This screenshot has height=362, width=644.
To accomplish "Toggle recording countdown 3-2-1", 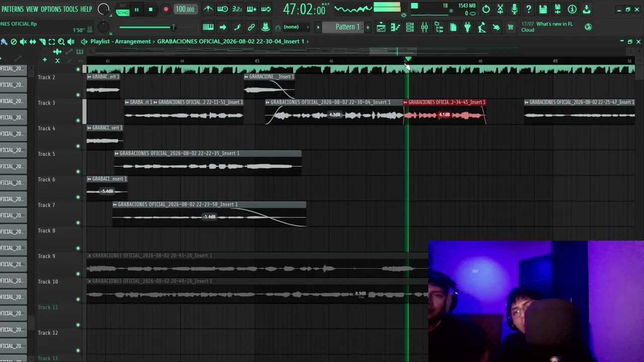I will coord(237,9).
